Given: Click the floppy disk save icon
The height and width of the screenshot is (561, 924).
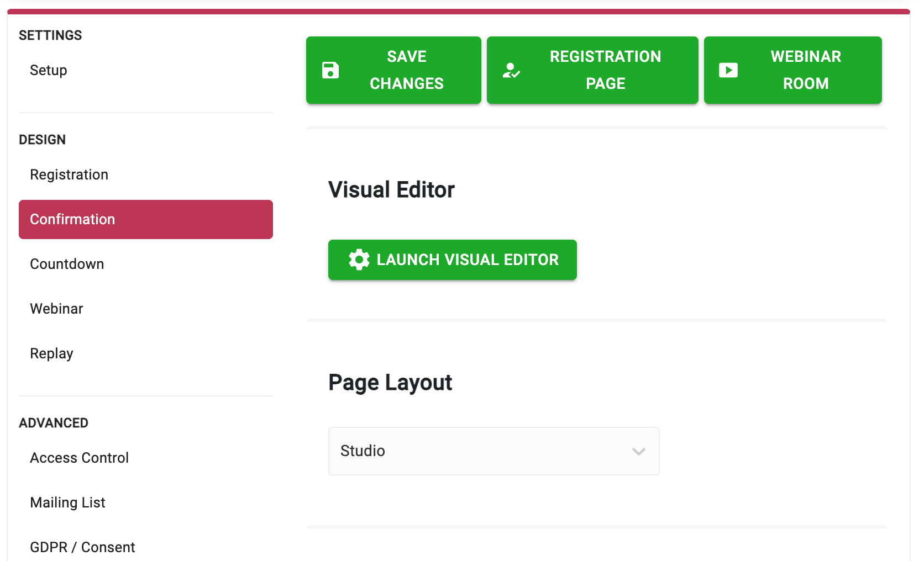Looking at the screenshot, I should pyautogui.click(x=330, y=70).
